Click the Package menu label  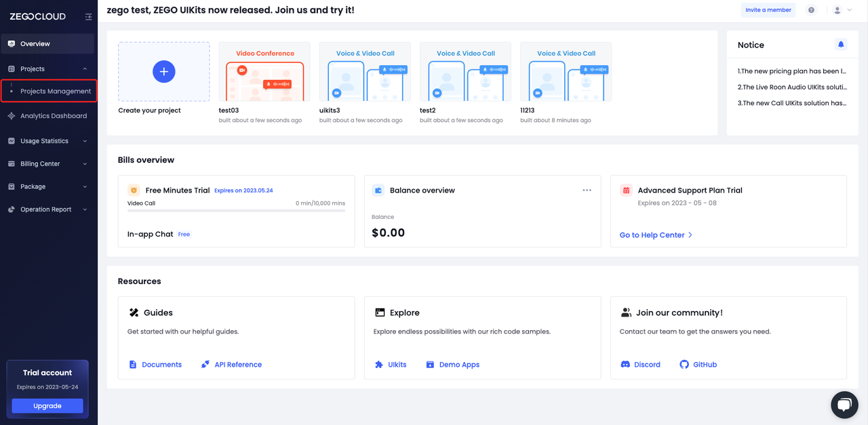pos(33,186)
